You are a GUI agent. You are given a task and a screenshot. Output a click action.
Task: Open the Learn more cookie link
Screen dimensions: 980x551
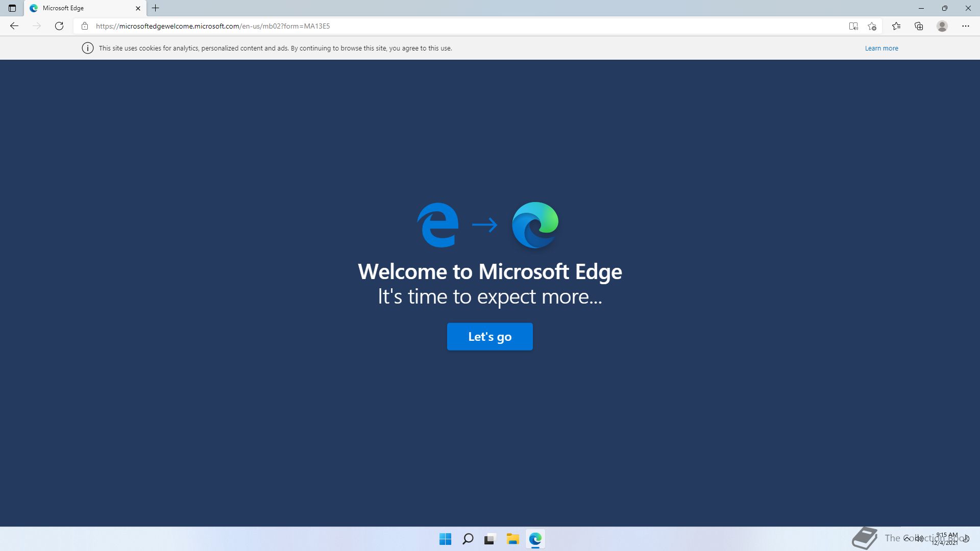click(881, 48)
